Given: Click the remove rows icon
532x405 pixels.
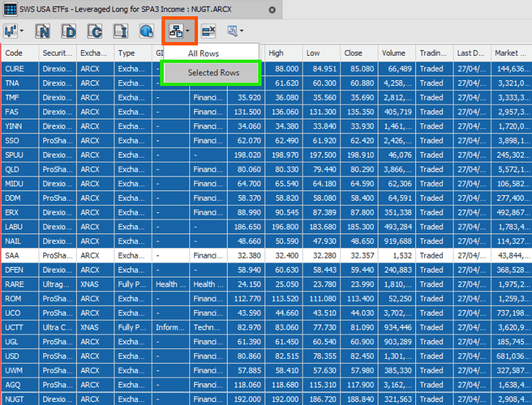Looking at the screenshot, I should tap(208, 31).
